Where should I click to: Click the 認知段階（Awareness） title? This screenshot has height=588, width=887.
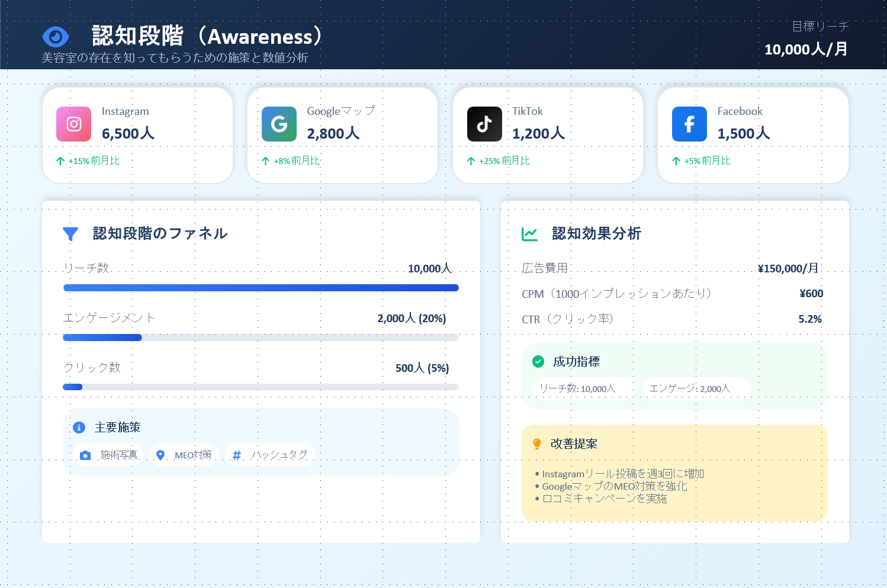(x=207, y=36)
